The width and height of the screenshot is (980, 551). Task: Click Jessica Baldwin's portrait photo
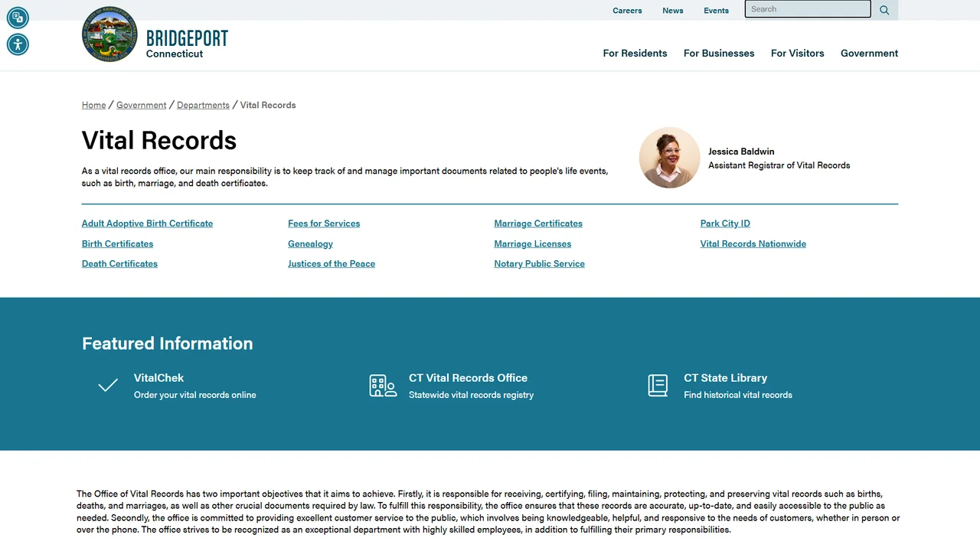(x=669, y=158)
